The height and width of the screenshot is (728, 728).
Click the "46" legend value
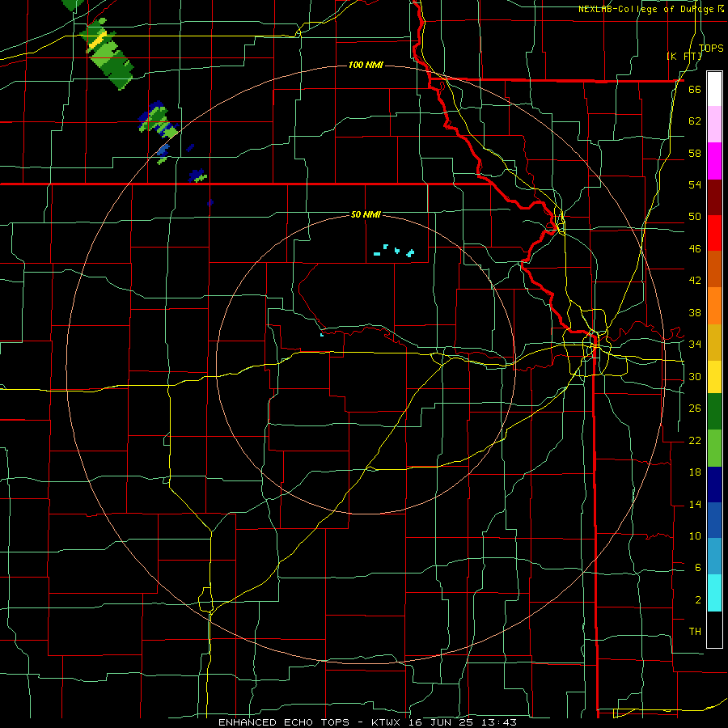coord(695,249)
